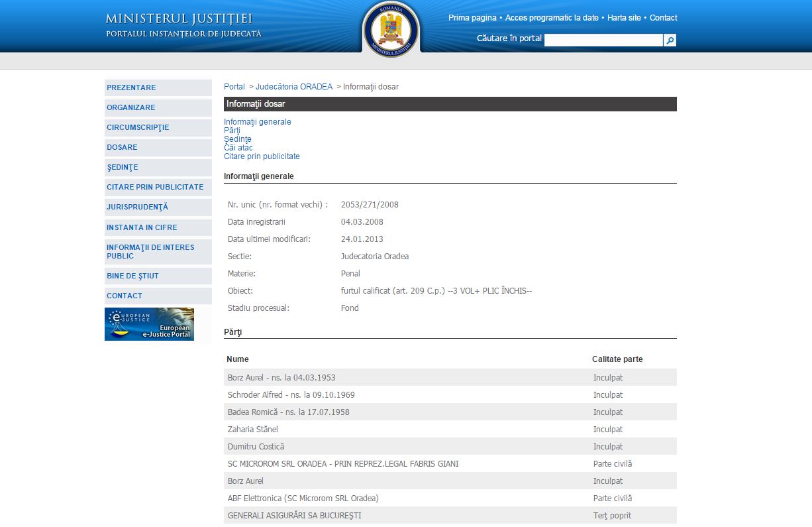Click the Portal breadcrumb link
The height and width of the screenshot is (527, 812).
click(234, 87)
